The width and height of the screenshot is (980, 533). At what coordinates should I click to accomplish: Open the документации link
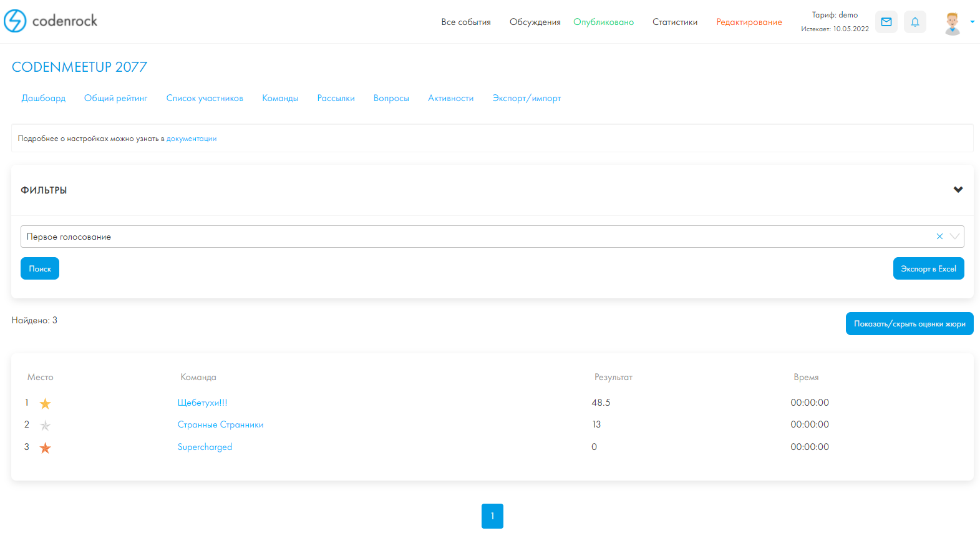point(192,139)
